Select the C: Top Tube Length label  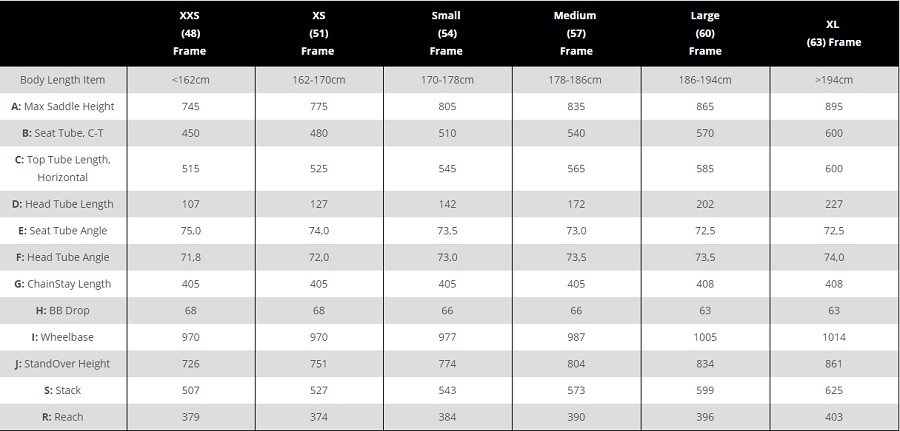pyautogui.click(x=63, y=169)
